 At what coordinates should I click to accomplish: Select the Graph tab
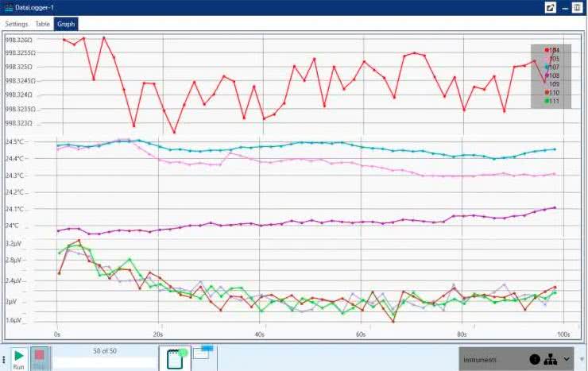point(66,24)
